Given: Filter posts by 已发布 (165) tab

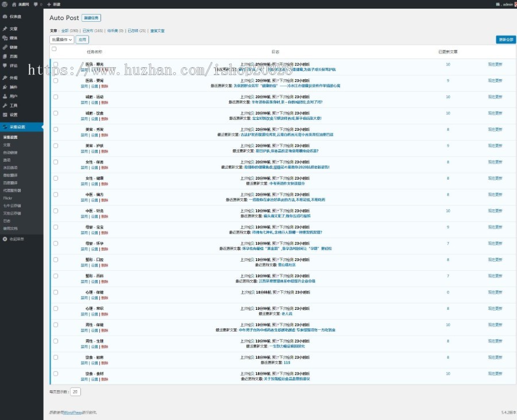Looking at the screenshot, I should pyautogui.click(x=92, y=30).
